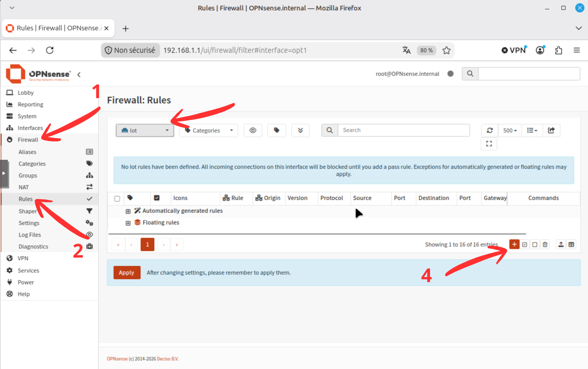Click into the rules Search input field
The width and height of the screenshot is (588, 369).
404,130
